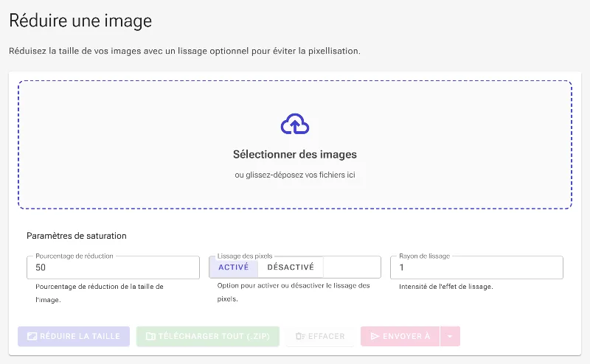Viewport: 590px width, 364px height.
Task: Click the 'Réduire une image' title
Action: coord(80,21)
